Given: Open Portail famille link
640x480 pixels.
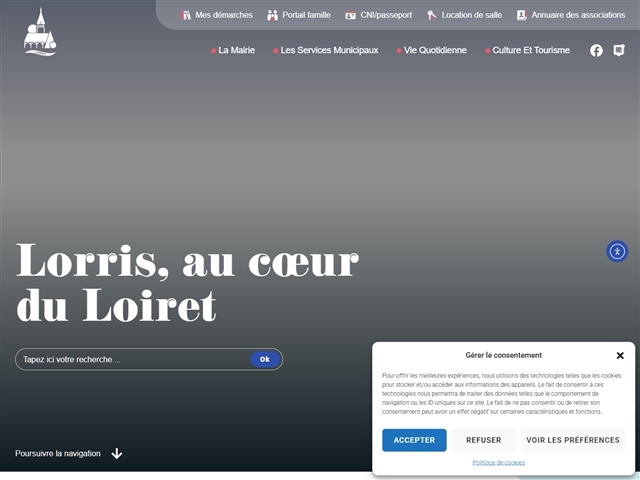Looking at the screenshot, I should [x=306, y=15].
